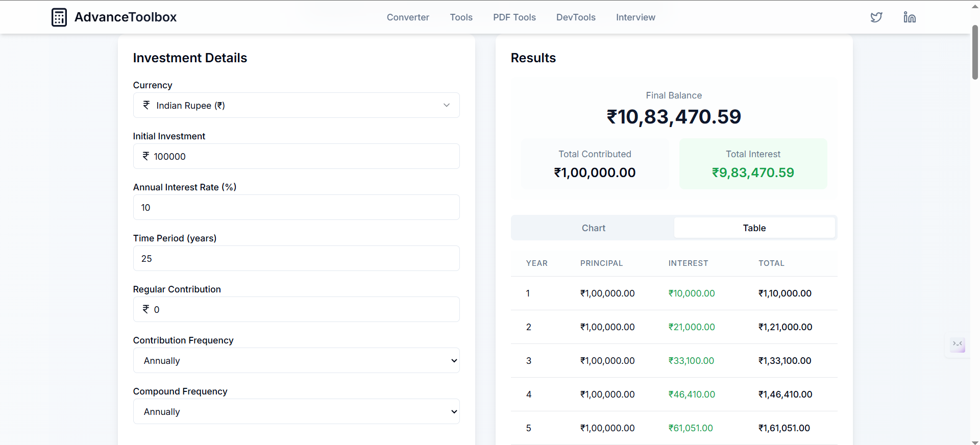The width and height of the screenshot is (980, 445).
Task: Click the YEAR column header
Action: (x=537, y=263)
